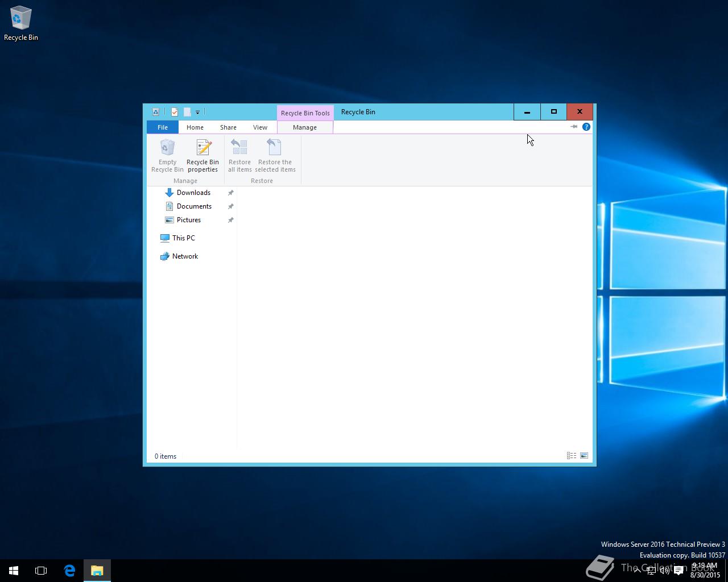Select This PC in the navigation pane
The image size is (728, 582).
(x=183, y=238)
